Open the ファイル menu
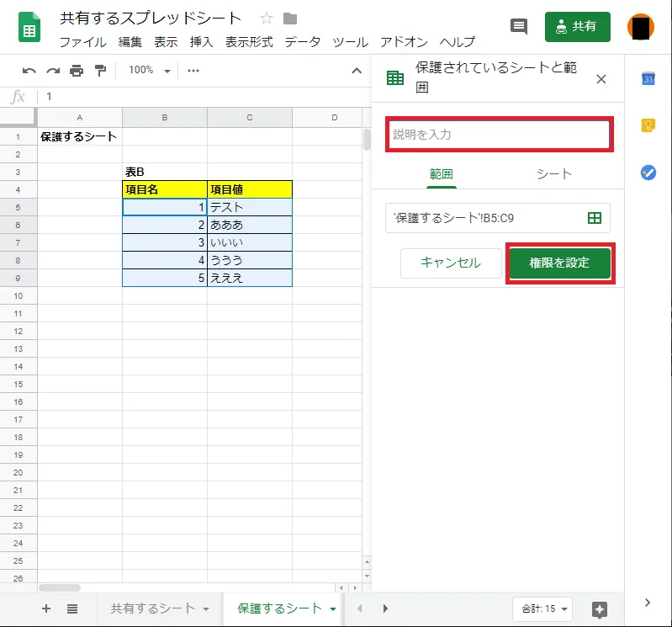The width and height of the screenshot is (672, 627). 82,42
